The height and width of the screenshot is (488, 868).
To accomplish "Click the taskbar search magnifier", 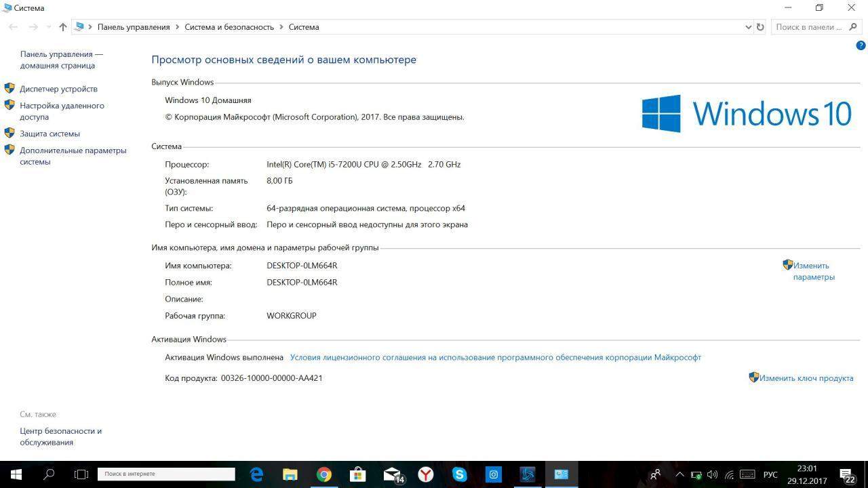I will coord(49,474).
